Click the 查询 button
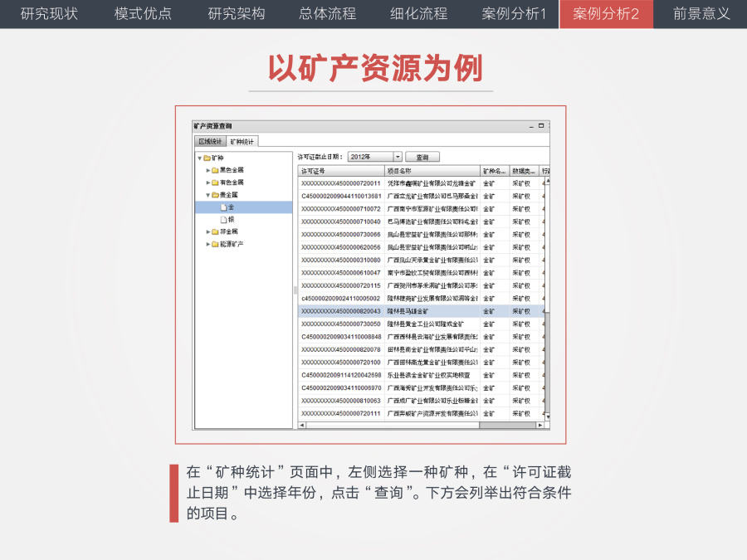 [423, 157]
